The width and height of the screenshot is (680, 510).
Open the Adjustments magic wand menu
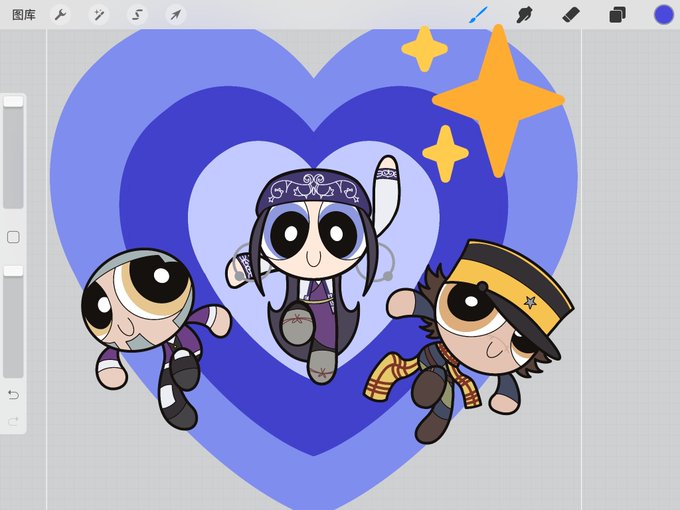[x=98, y=15]
